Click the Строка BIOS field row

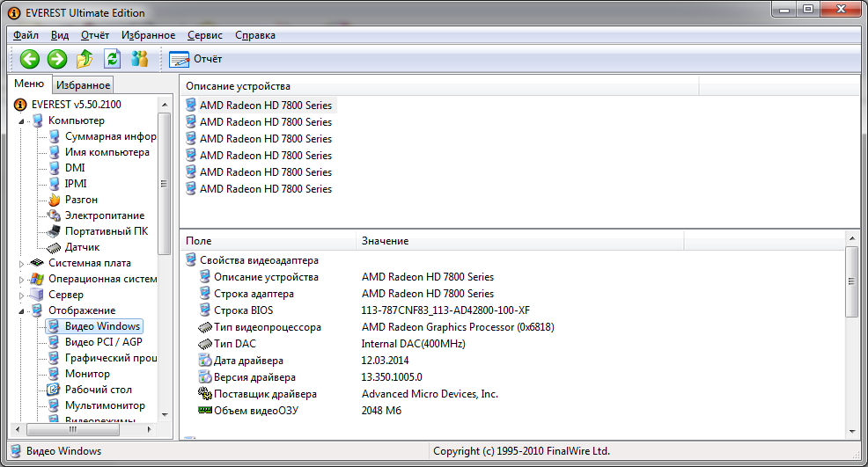point(243,310)
